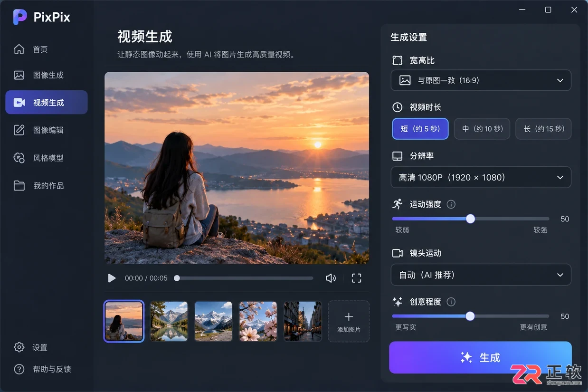Click the 生成 generate button
The height and width of the screenshot is (392, 588).
point(480,357)
